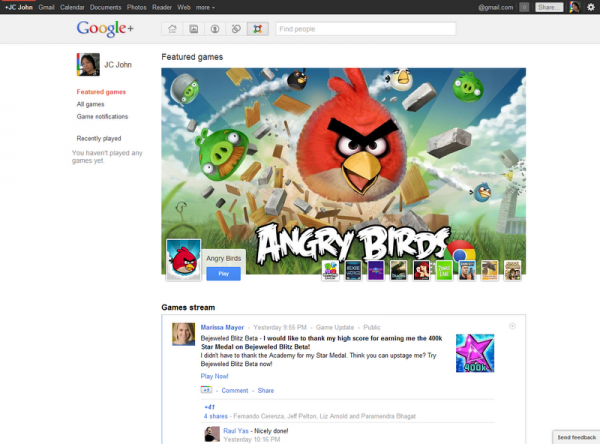The image size is (600, 444).
Task: Open Marissa Mayer's profile name link
Action: point(222,327)
